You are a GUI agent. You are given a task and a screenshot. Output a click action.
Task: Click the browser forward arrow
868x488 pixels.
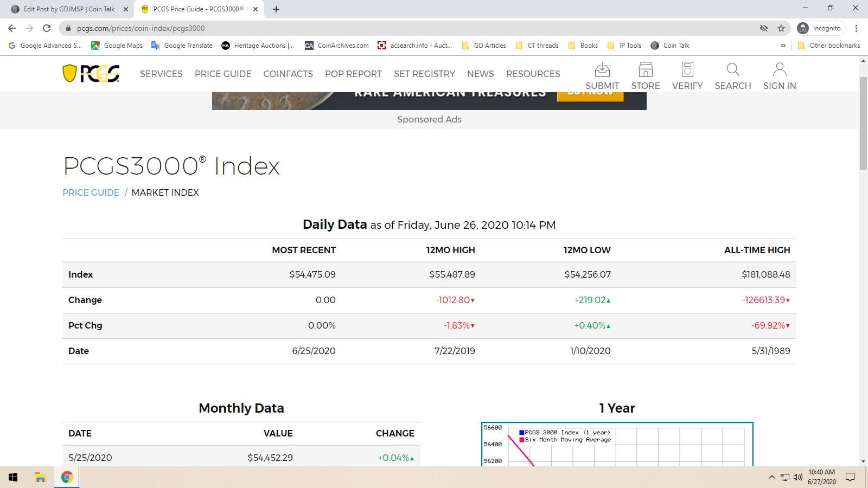click(29, 28)
